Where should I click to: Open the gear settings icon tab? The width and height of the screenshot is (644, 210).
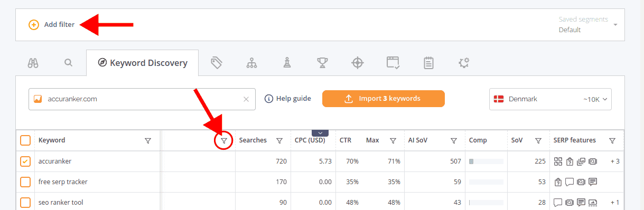click(x=464, y=63)
